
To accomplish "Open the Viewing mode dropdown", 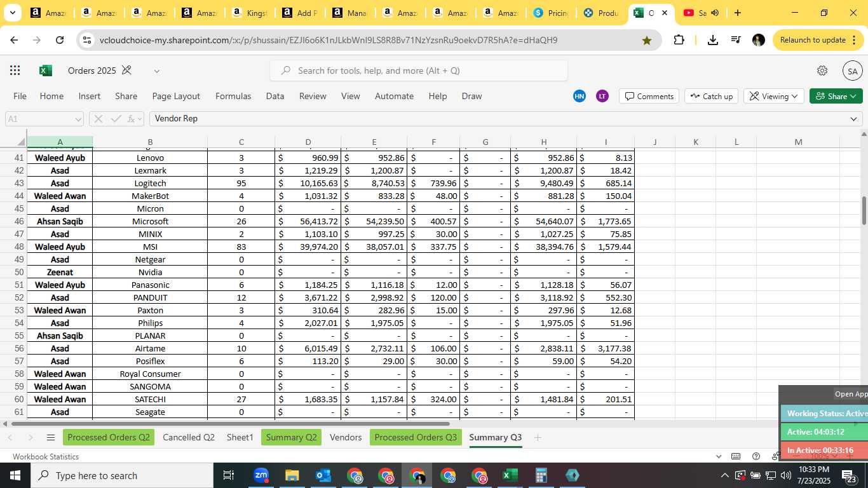I will [x=773, y=96].
